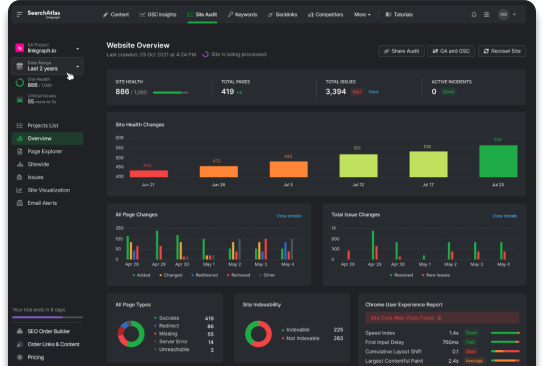Click the Share Audit button
Image resolution: width=544 pixels, height=366 pixels.
pyautogui.click(x=401, y=51)
